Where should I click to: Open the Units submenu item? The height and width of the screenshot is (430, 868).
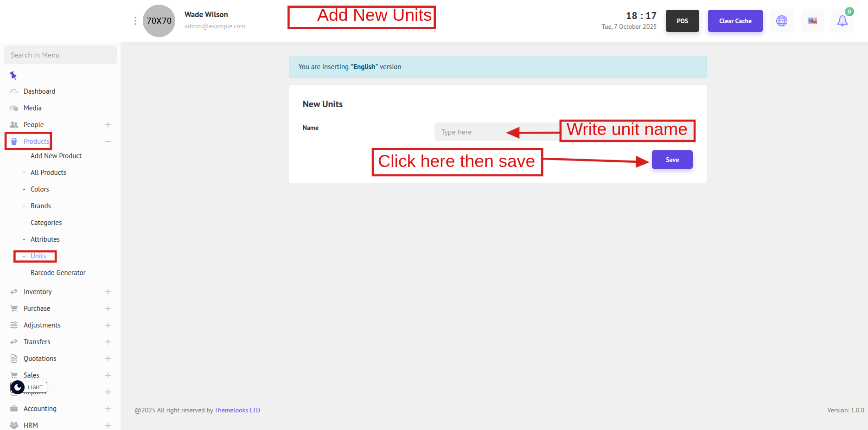[x=38, y=256]
